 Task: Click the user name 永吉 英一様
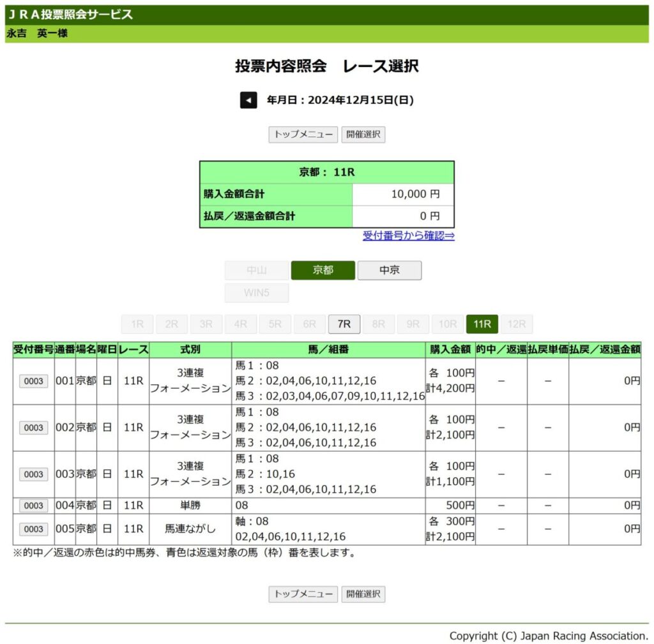36,33
